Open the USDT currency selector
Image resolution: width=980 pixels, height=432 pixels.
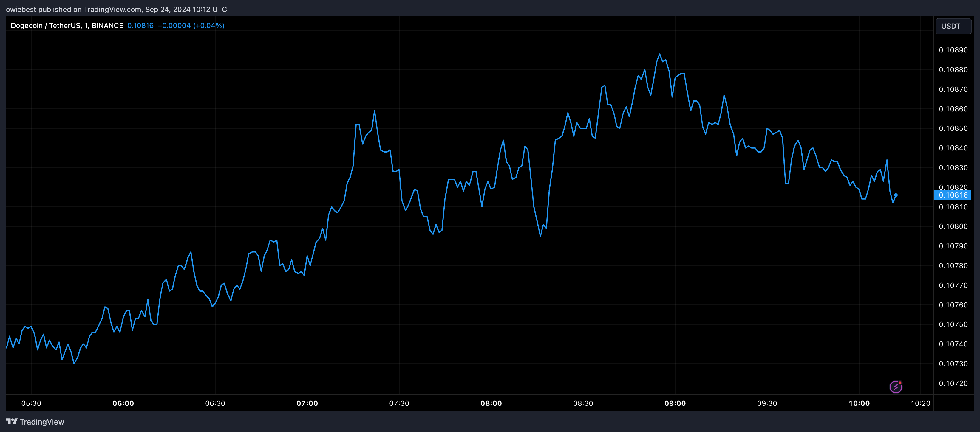pos(953,26)
